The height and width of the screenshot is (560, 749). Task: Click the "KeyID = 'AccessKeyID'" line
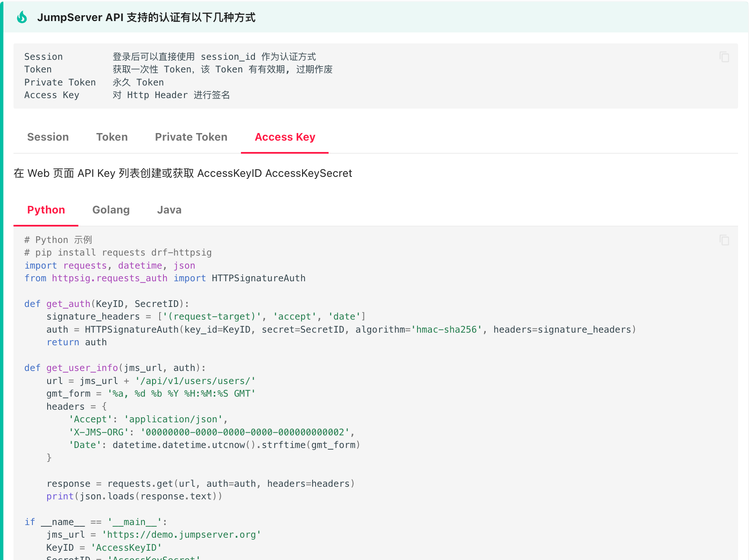104,548
